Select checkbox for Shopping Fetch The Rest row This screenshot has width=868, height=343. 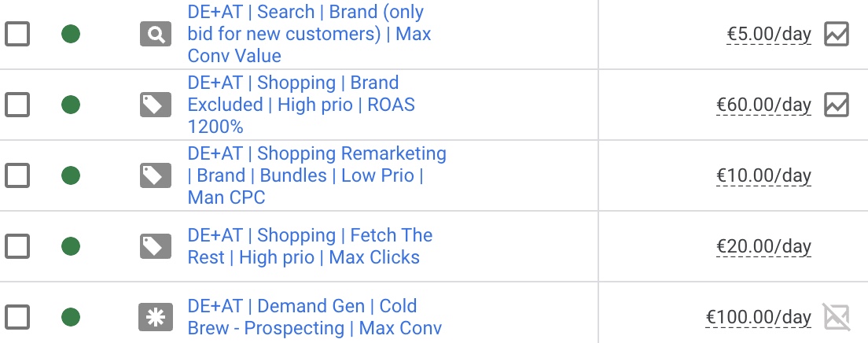click(17, 246)
